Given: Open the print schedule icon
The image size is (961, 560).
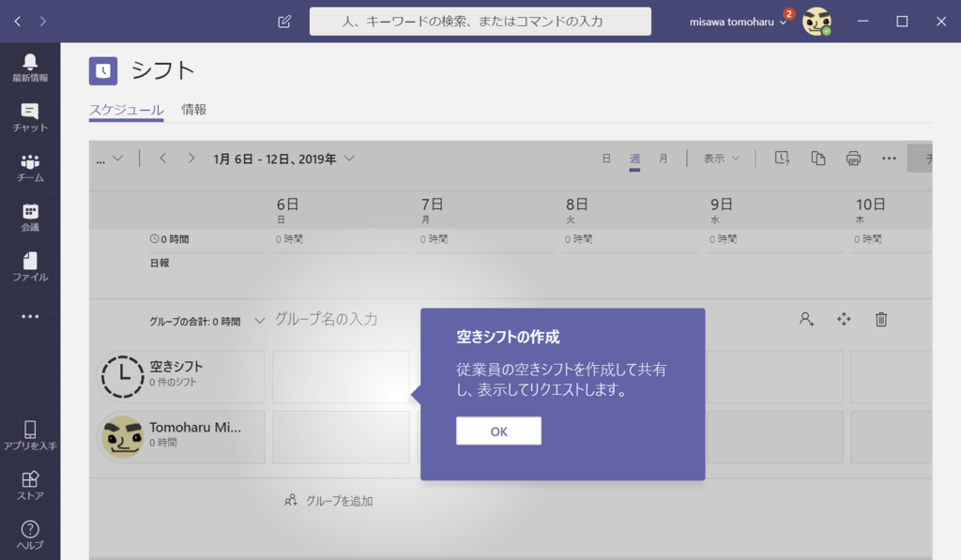Looking at the screenshot, I should (852, 158).
